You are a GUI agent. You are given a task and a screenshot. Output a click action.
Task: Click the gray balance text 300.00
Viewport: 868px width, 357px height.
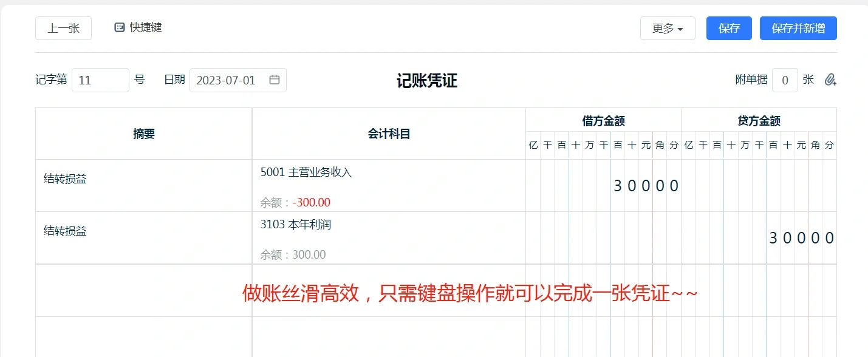[x=309, y=254]
